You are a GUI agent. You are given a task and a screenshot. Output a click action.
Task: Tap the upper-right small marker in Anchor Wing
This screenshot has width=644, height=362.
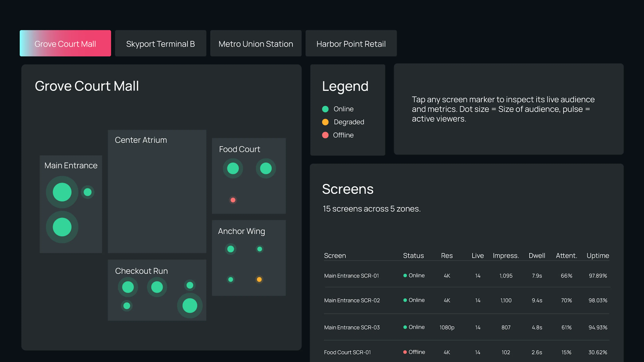[259, 249]
